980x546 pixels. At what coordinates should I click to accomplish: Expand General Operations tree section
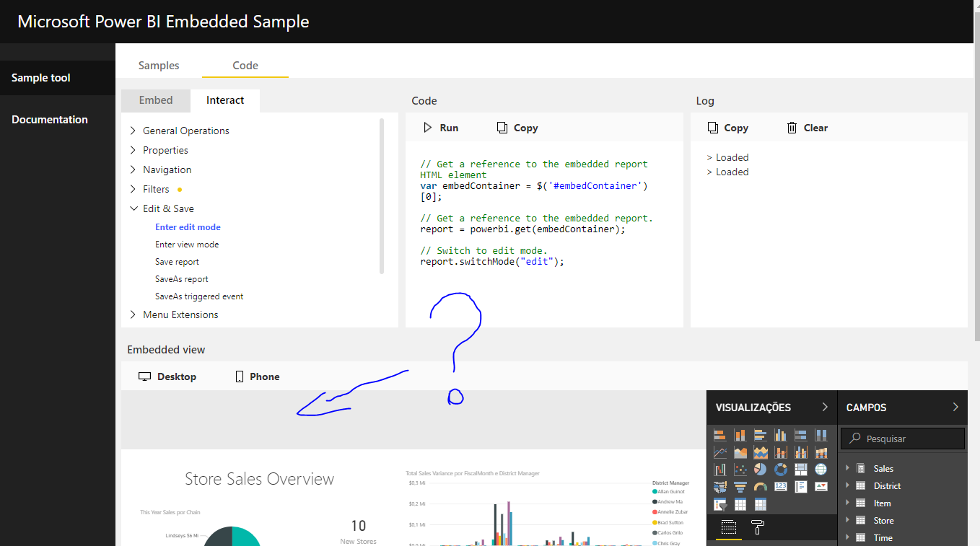(x=133, y=131)
